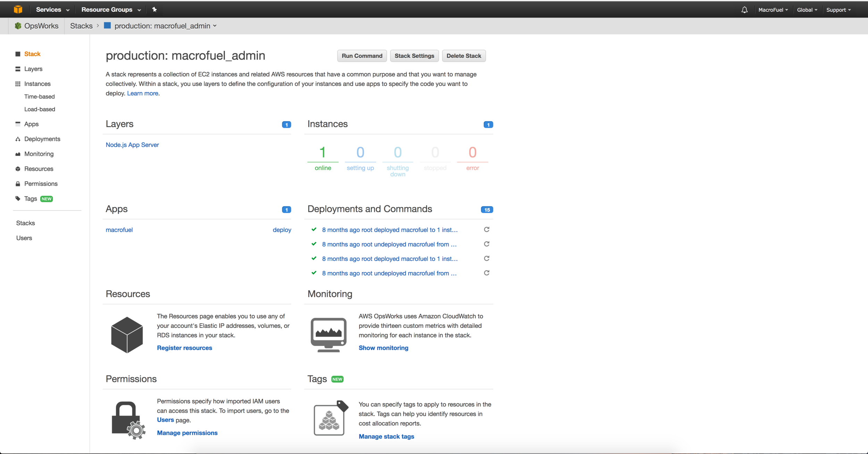Viewport: 868px width, 454px height.
Task: Click the Layers count badge
Action: point(286,125)
